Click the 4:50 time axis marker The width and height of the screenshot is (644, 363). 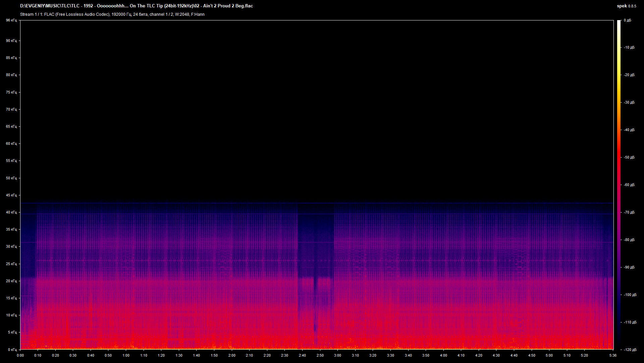tap(532, 355)
